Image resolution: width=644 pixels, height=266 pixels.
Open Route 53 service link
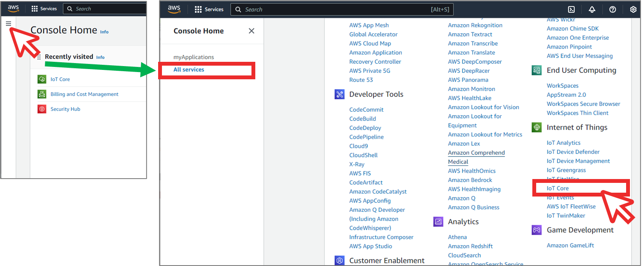(361, 80)
